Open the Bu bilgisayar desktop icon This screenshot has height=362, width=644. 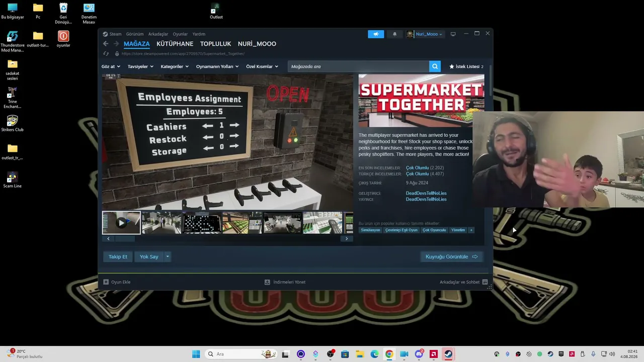click(13, 11)
